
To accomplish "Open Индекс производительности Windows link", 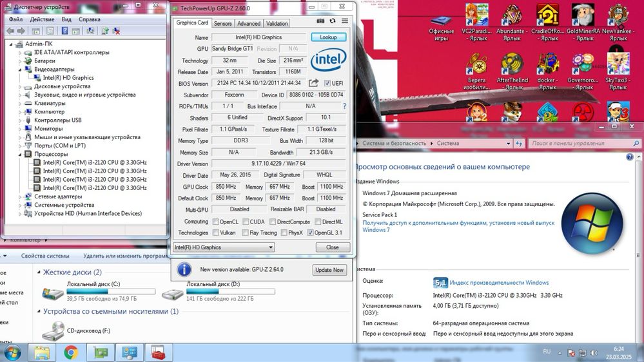I will [x=499, y=282].
